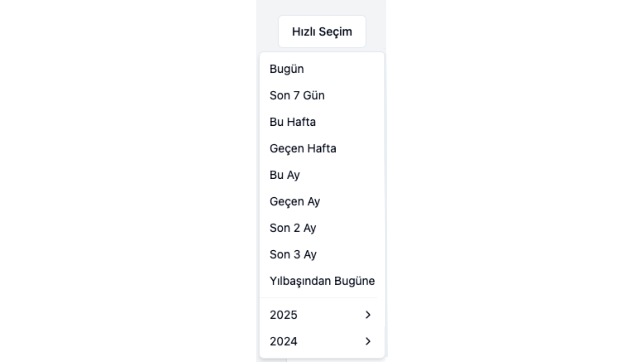Select the Bu Hafta option
This screenshot has height=362, width=644.
293,122
